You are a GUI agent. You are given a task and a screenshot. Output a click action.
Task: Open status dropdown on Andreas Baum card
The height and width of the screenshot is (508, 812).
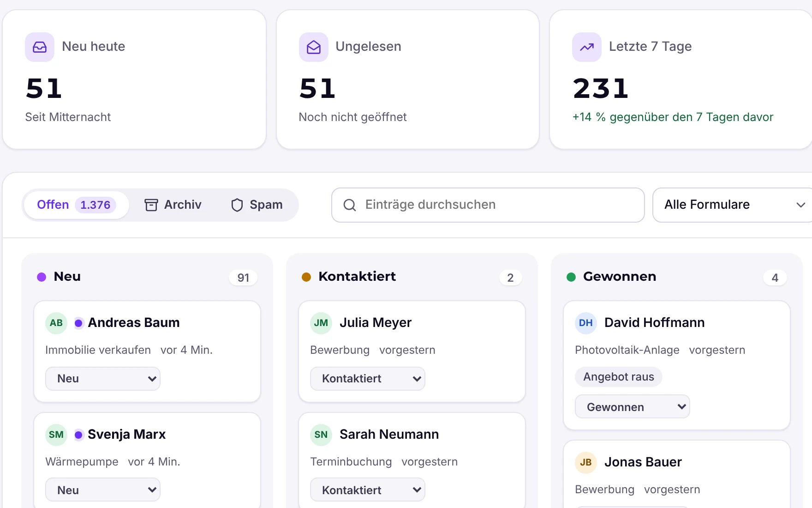[103, 379]
